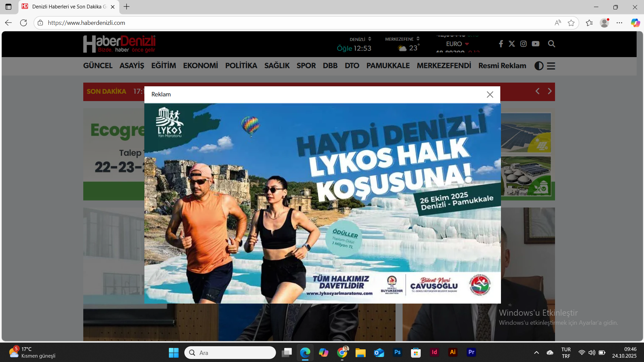
Task: Open the hamburger menu next to Resmi Reklam
Action: tap(551, 66)
